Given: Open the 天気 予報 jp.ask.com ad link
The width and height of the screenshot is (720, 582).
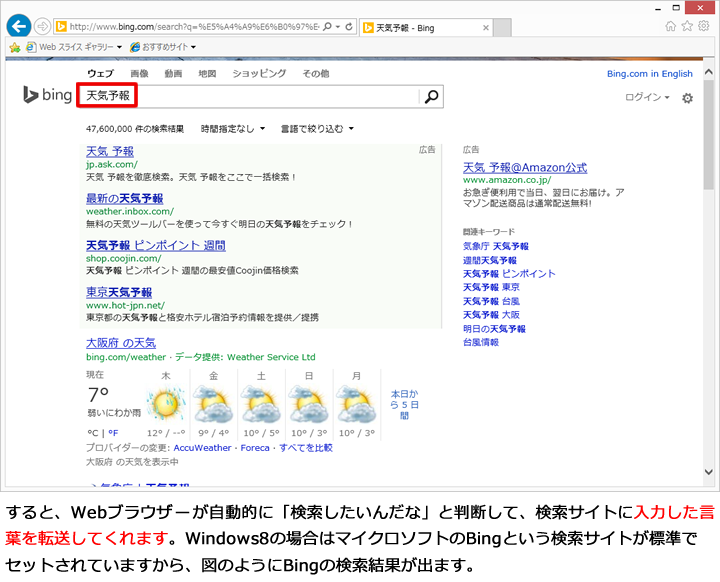Looking at the screenshot, I should pyautogui.click(x=110, y=152).
